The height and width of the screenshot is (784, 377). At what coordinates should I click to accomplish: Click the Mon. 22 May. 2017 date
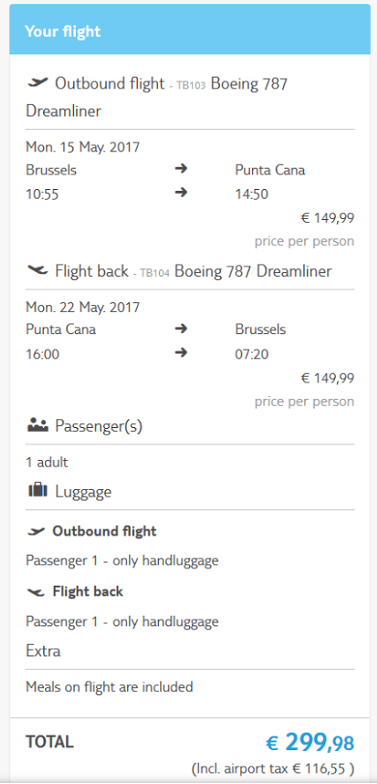[83, 306]
